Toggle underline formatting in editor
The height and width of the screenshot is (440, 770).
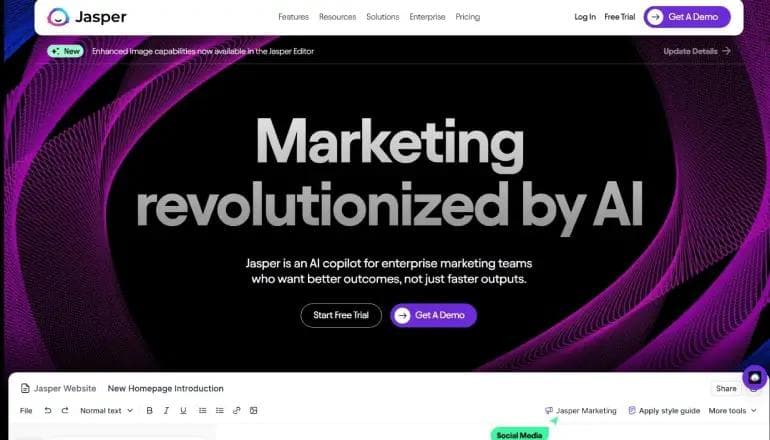click(183, 411)
